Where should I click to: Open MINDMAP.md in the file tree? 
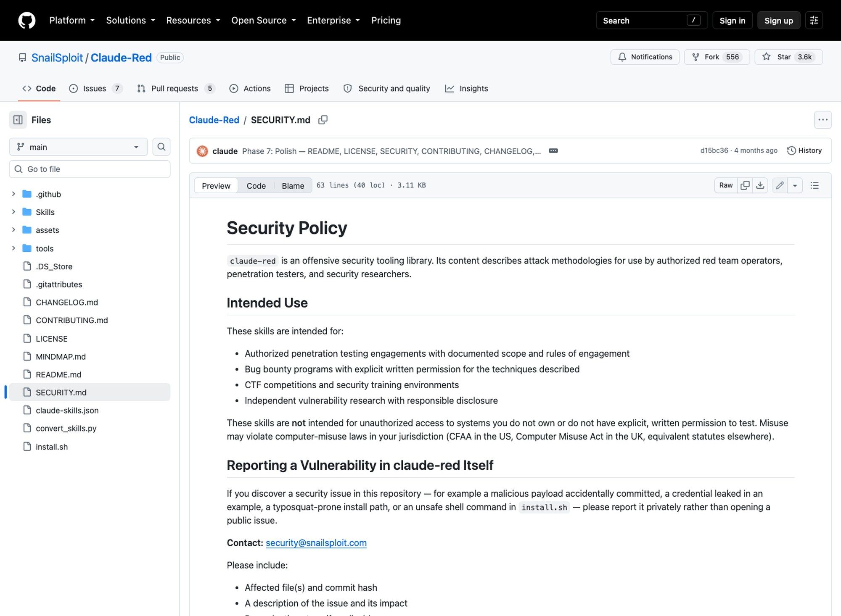pyautogui.click(x=61, y=357)
